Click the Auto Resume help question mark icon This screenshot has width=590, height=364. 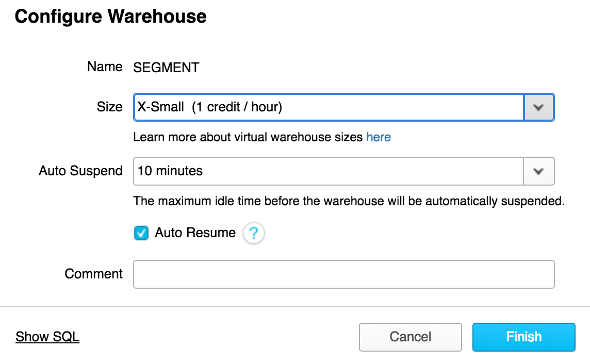[x=253, y=233]
